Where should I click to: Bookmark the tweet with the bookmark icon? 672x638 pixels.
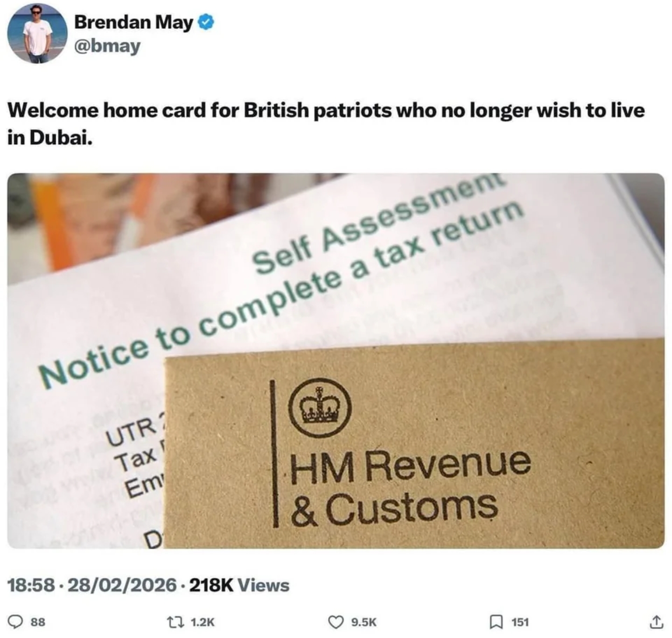click(495, 622)
